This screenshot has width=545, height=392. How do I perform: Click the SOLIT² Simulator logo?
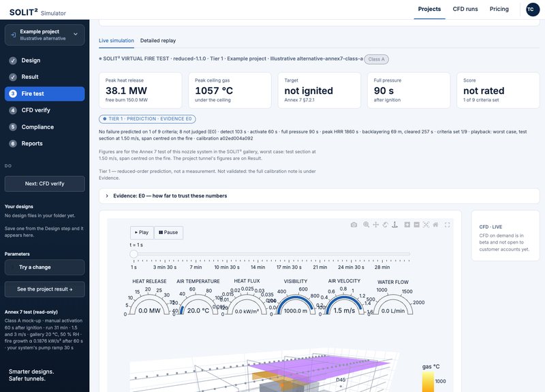point(37,12)
